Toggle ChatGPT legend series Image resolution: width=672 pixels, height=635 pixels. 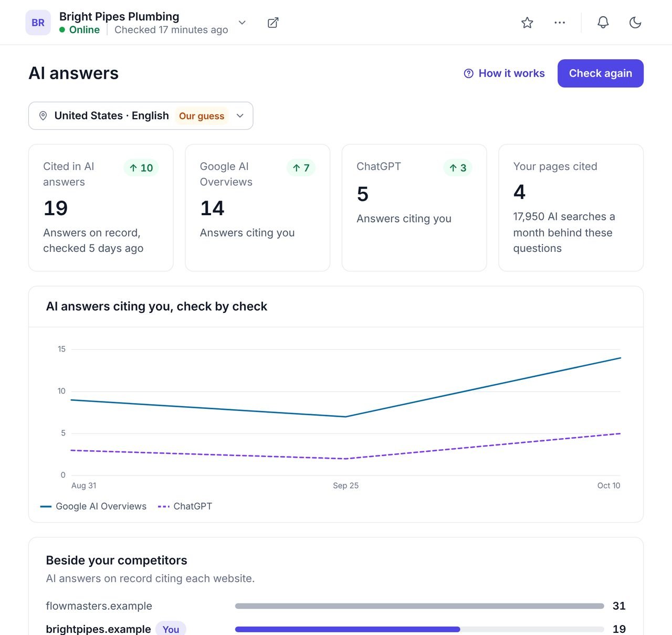(x=185, y=506)
